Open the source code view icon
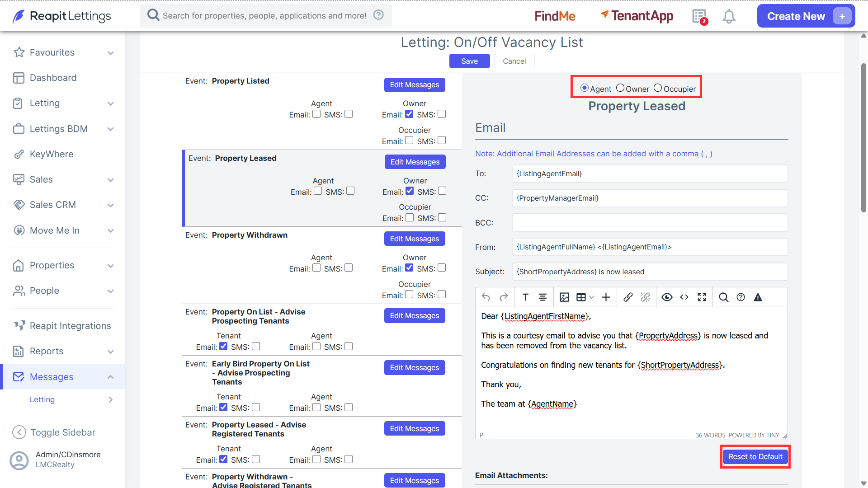 tap(684, 297)
